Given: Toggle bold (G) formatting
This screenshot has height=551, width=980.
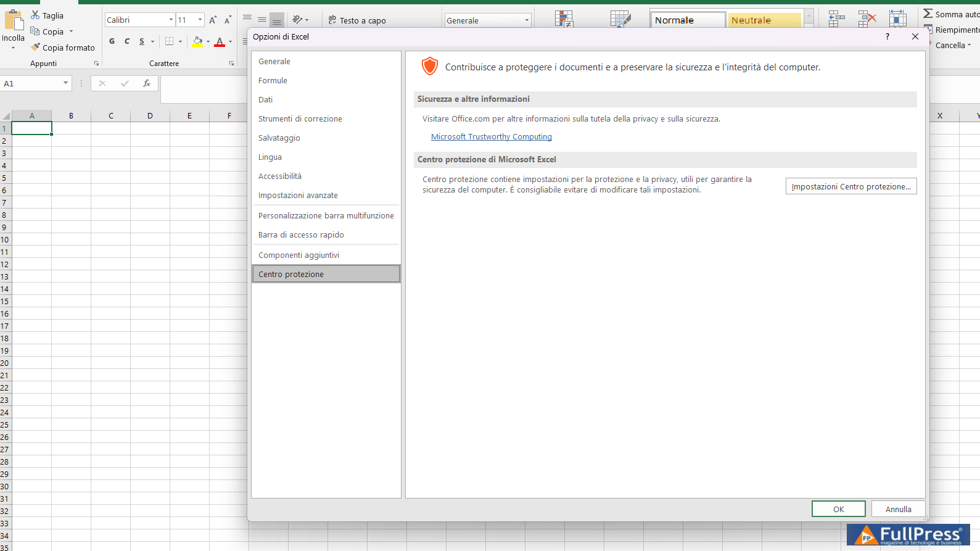Looking at the screenshot, I should click(112, 41).
